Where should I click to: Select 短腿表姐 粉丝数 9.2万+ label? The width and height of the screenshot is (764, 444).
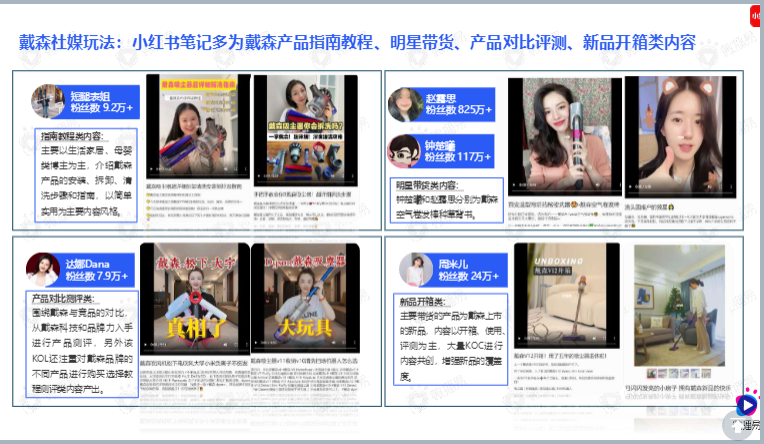pos(101,102)
